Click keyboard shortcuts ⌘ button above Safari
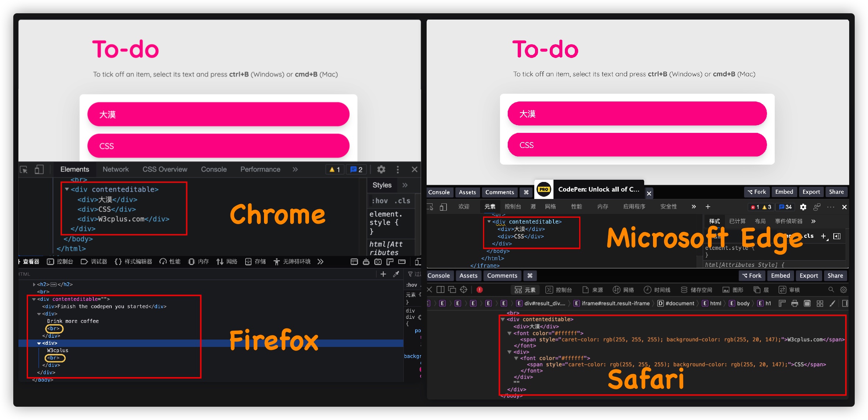Viewport: 868px width, 420px height. pyautogui.click(x=530, y=276)
